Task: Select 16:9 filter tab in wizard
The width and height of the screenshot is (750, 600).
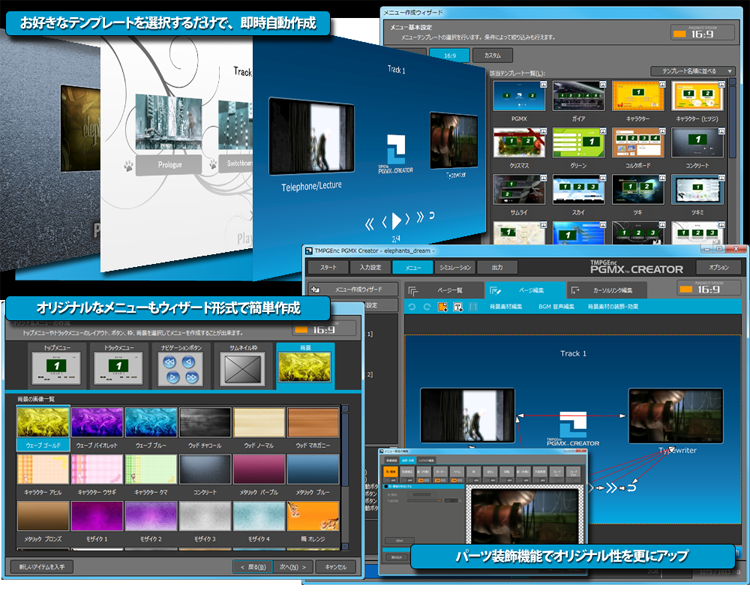Action: (x=450, y=55)
